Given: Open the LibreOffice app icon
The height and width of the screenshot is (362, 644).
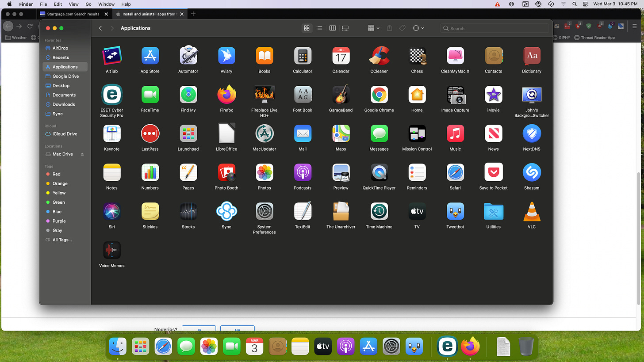Looking at the screenshot, I should point(226,133).
